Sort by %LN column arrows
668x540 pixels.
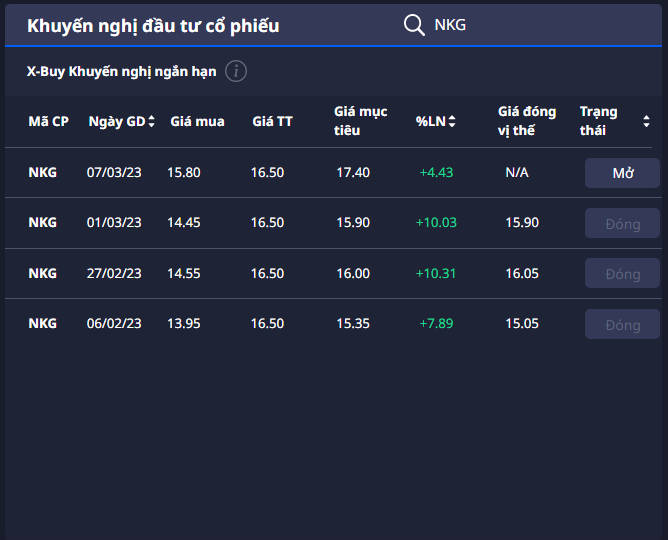click(452, 122)
